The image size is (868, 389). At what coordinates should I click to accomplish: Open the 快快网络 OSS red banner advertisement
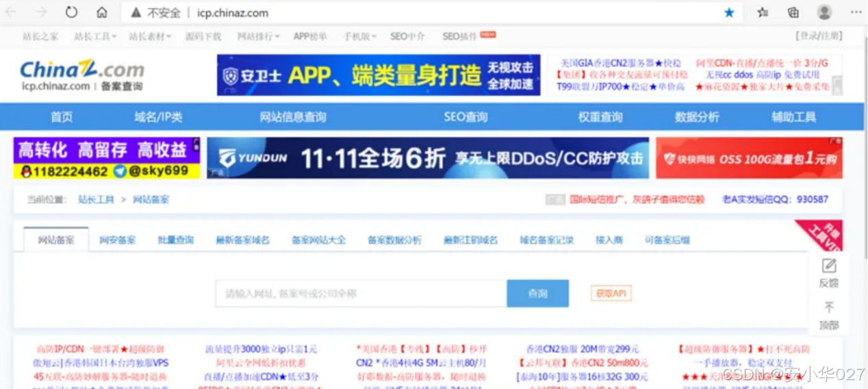(749, 158)
